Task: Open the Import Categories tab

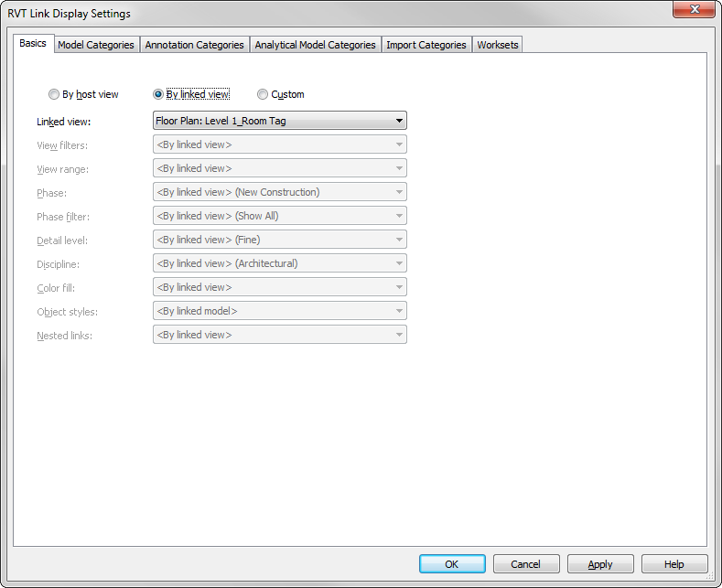Action: [426, 45]
